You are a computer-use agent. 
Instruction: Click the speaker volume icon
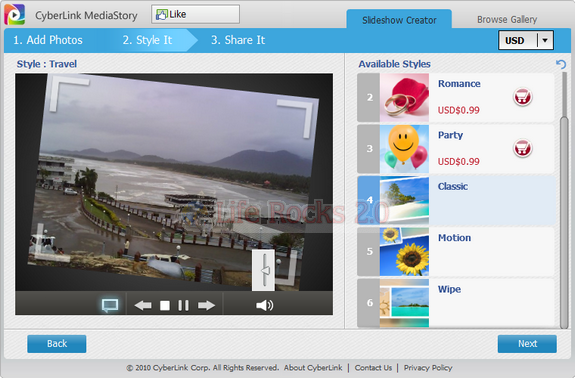point(264,305)
